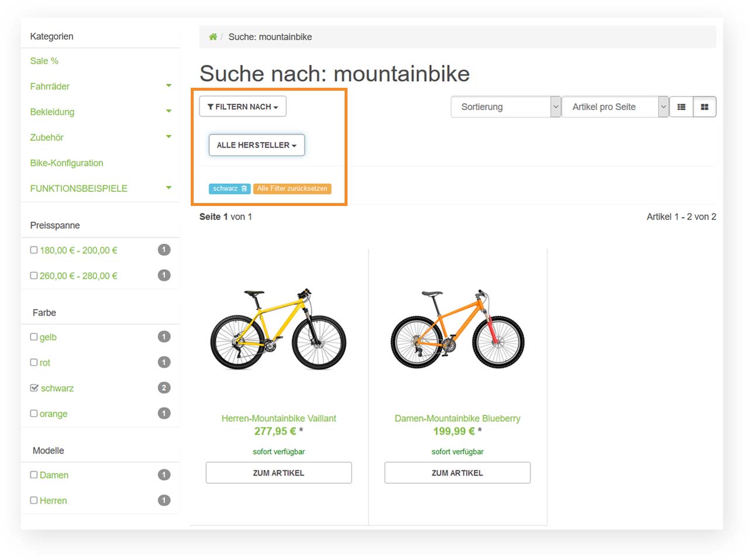
Task: Open the Damen-Mountainbike Blueberry product link
Action: [457, 418]
